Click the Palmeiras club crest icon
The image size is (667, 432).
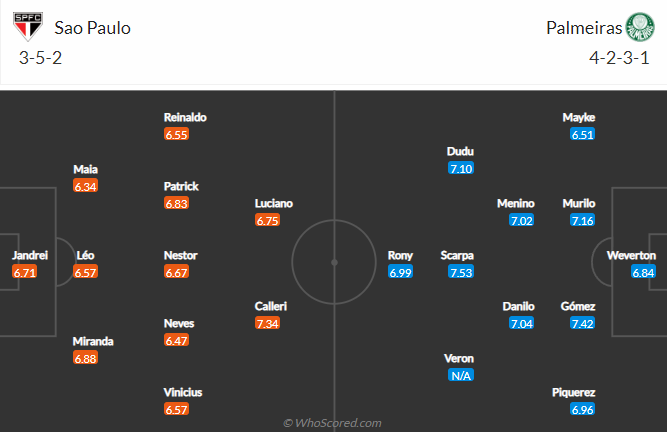[x=636, y=27]
